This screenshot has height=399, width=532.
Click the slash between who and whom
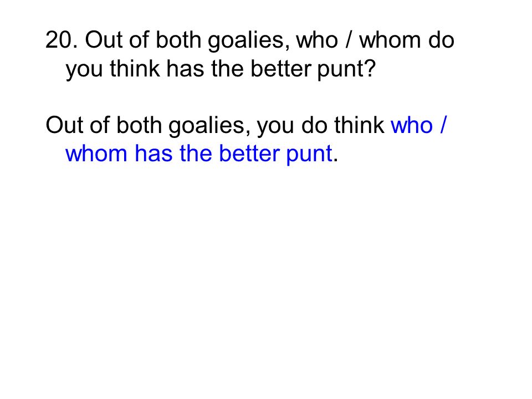[349, 40]
